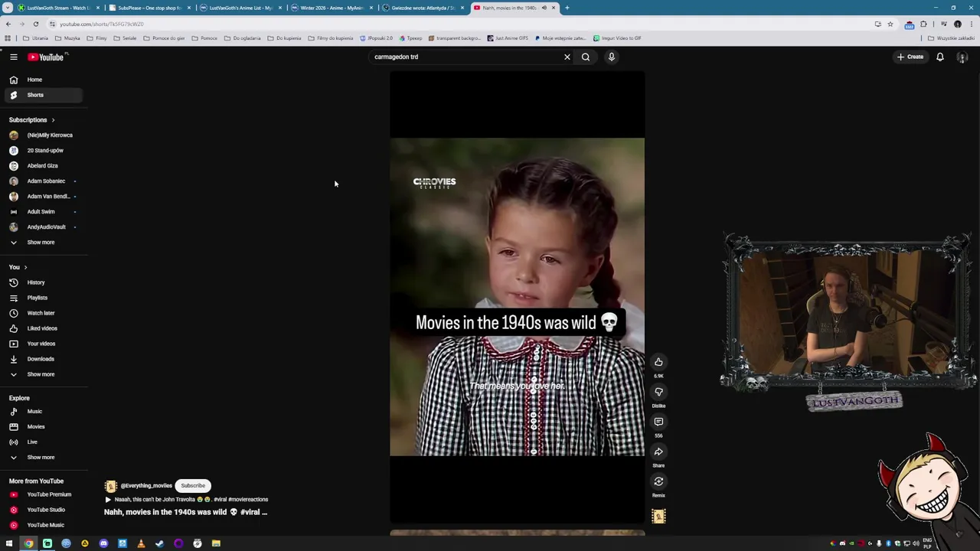Remix this short

pos(658,481)
